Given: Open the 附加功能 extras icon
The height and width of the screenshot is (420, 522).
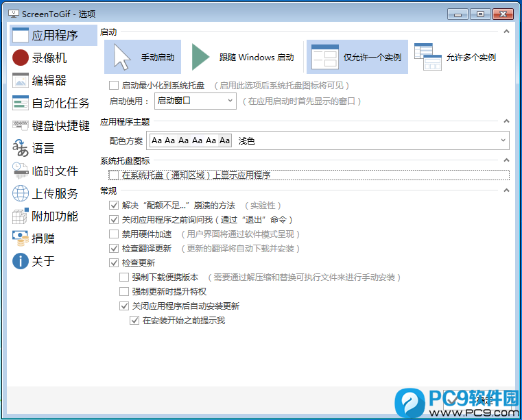Looking at the screenshot, I should tap(21, 216).
